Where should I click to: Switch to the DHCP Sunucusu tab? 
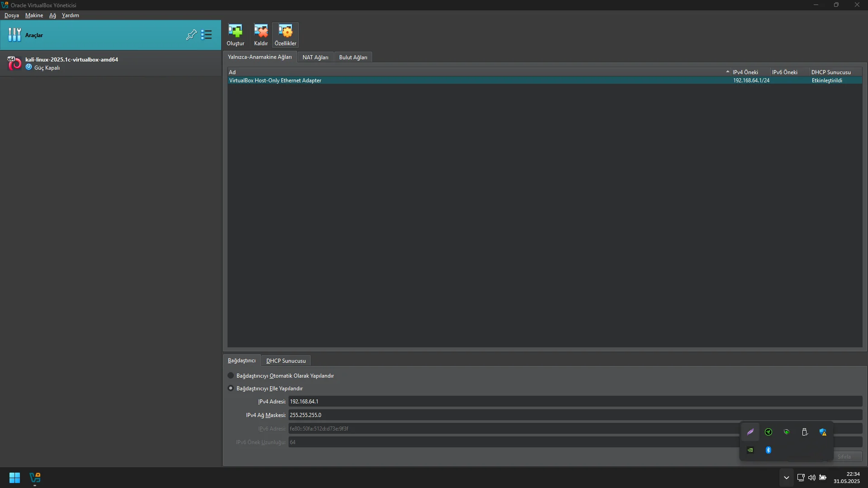tap(286, 361)
